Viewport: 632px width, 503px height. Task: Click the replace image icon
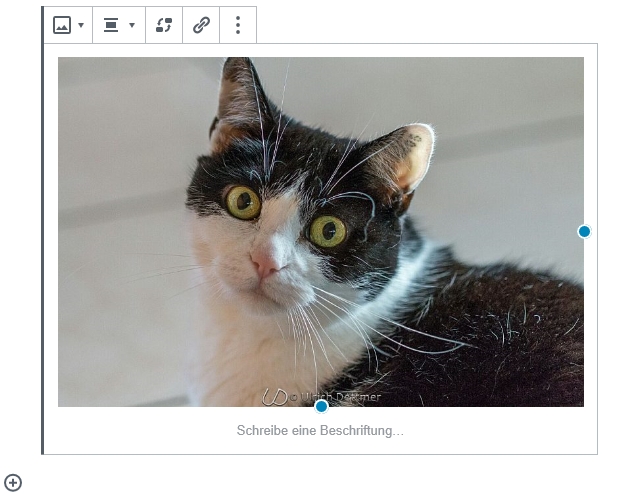[x=164, y=25]
